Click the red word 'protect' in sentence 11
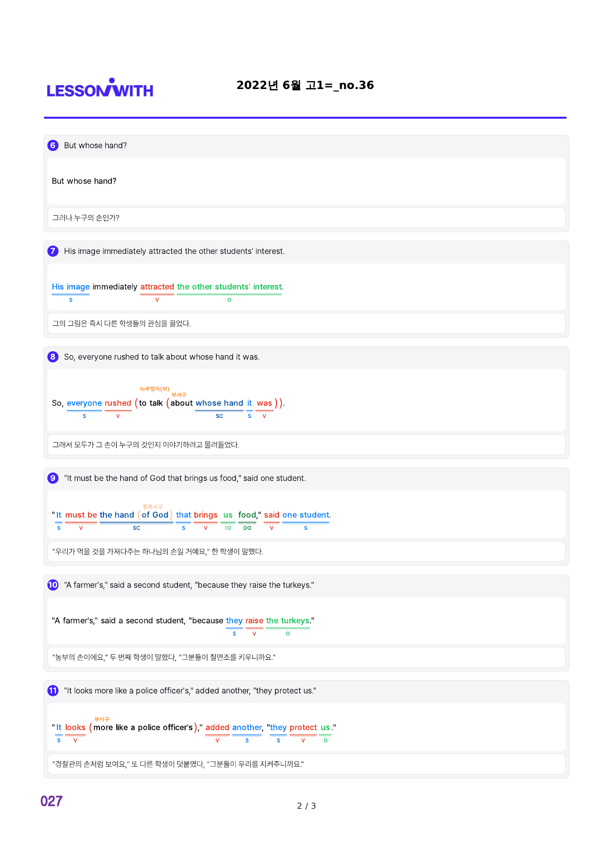This screenshot has height=868, width=614. (x=303, y=728)
